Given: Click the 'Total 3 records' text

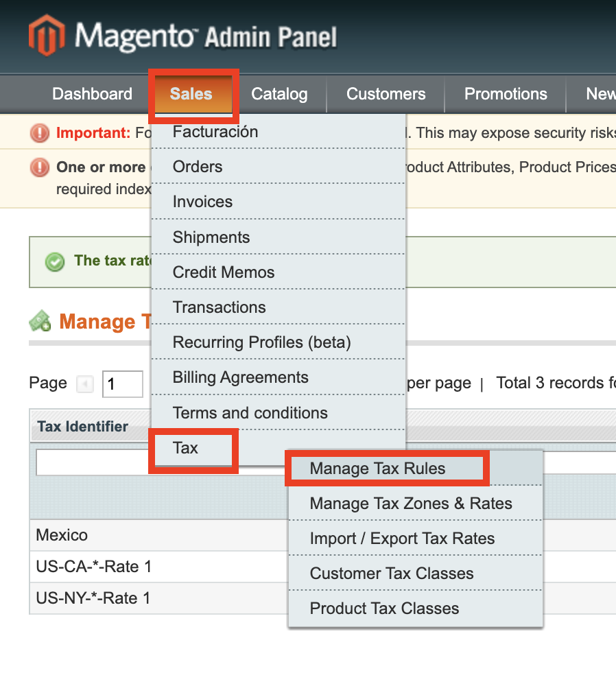Looking at the screenshot, I should pos(550,383).
